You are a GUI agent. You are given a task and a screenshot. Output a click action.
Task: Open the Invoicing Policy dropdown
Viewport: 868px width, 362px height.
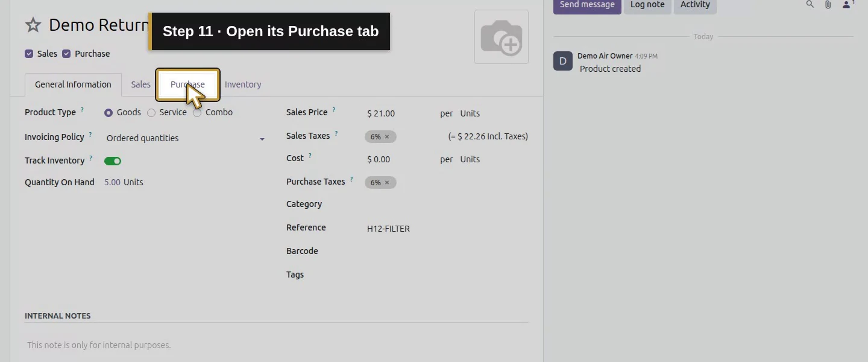(185, 138)
